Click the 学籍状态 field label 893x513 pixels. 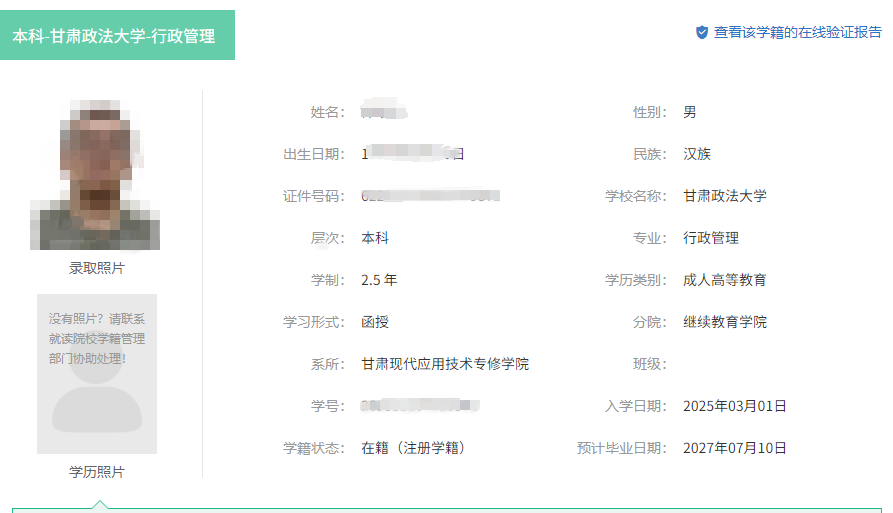[314, 448]
